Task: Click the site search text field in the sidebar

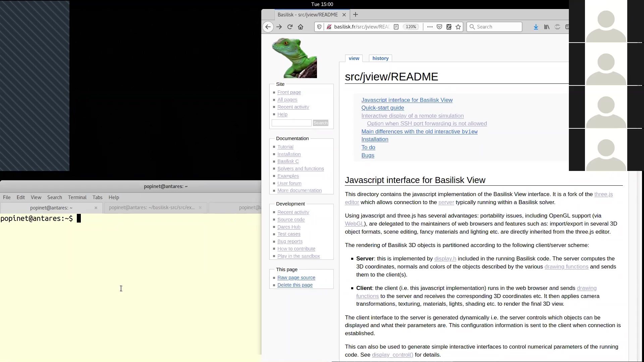Action: (291, 123)
